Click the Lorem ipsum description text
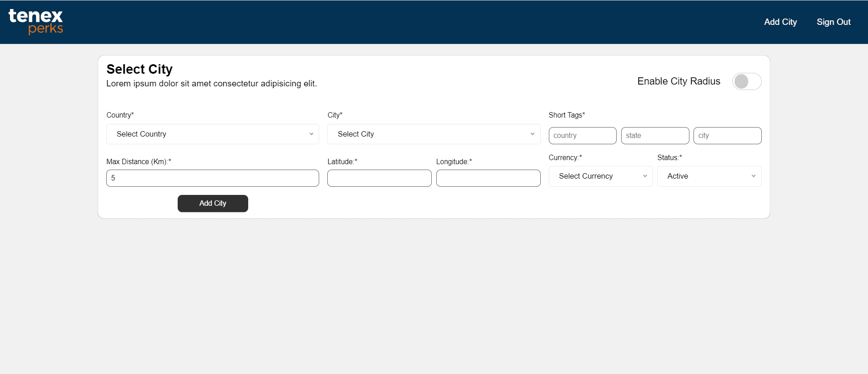 tap(212, 84)
